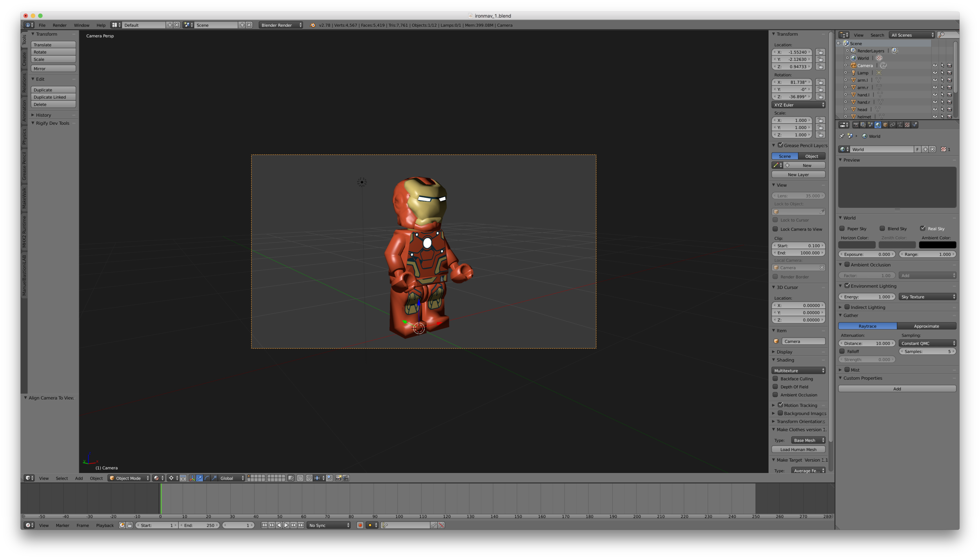Enable Lock Camera to View checkbox
This screenshot has height=559, width=980.
tap(775, 229)
